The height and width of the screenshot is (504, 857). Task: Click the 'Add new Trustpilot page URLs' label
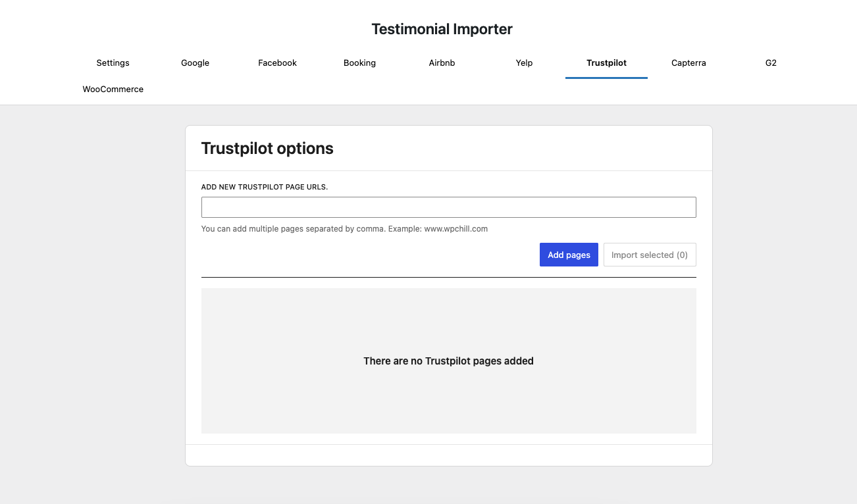coord(265,187)
